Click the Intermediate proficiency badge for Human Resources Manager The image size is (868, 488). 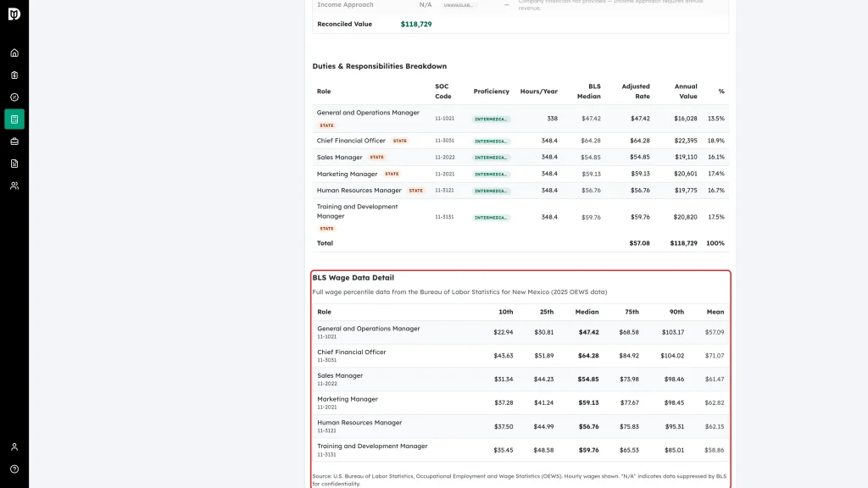click(491, 191)
